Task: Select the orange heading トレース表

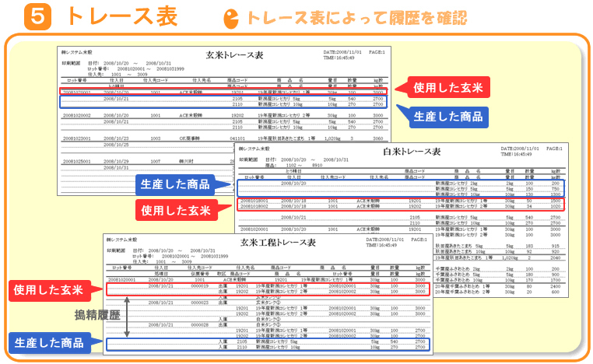Action: [x=122, y=16]
